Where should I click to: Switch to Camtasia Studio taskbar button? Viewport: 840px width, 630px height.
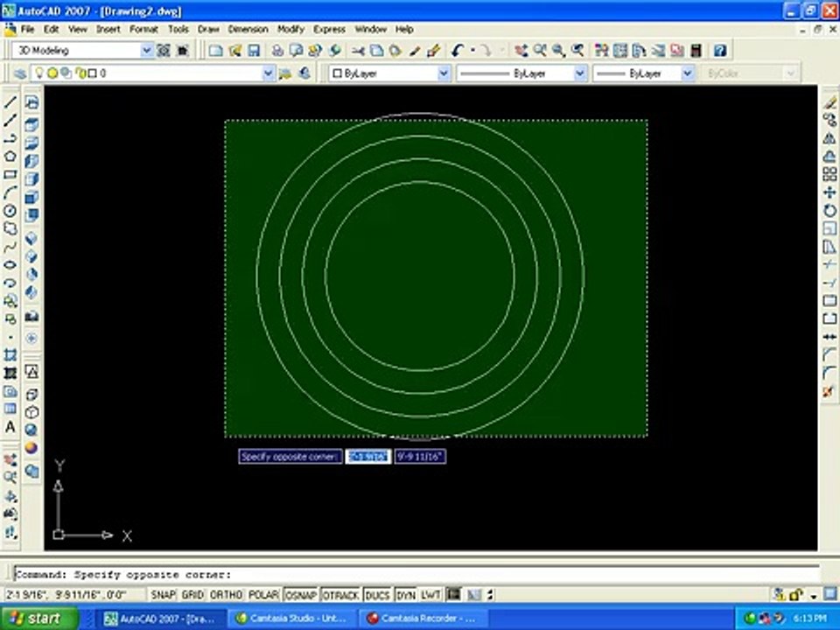click(x=290, y=619)
